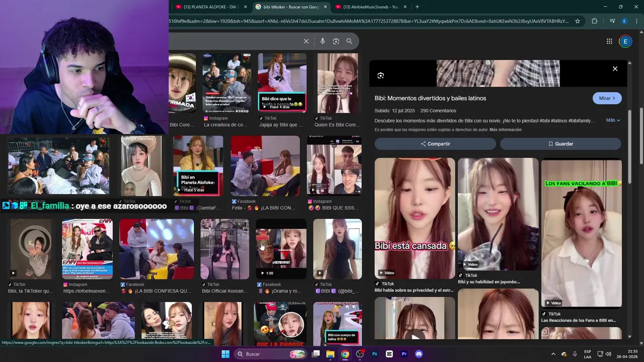This screenshot has width=644, height=362.
Task: Open OBS Studio from the taskbar
Action: tap(360, 354)
